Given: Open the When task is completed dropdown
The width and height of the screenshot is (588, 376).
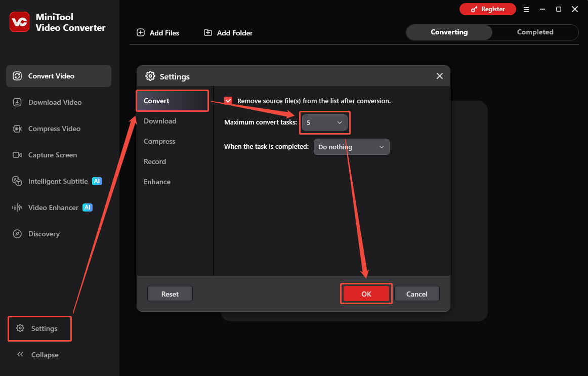Looking at the screenshot, I should click(x=351, y=147).
